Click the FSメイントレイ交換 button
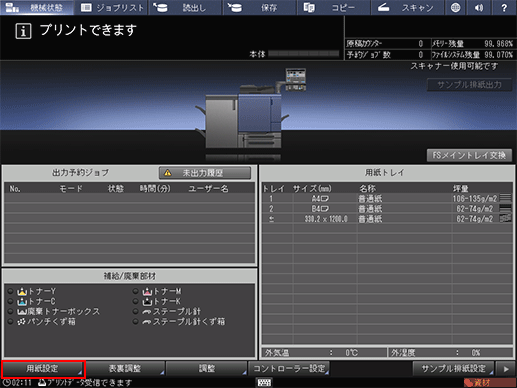The image size is (517, 388). tap(469, 155)
